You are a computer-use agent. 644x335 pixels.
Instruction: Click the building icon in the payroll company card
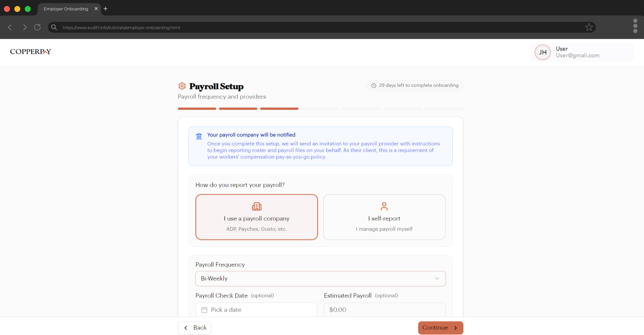pyautogui.click(x=257, y=206)
